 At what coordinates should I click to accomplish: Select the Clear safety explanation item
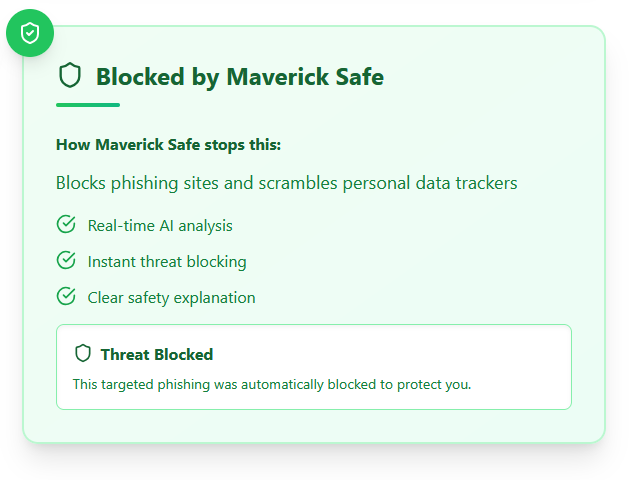[172, 298]
